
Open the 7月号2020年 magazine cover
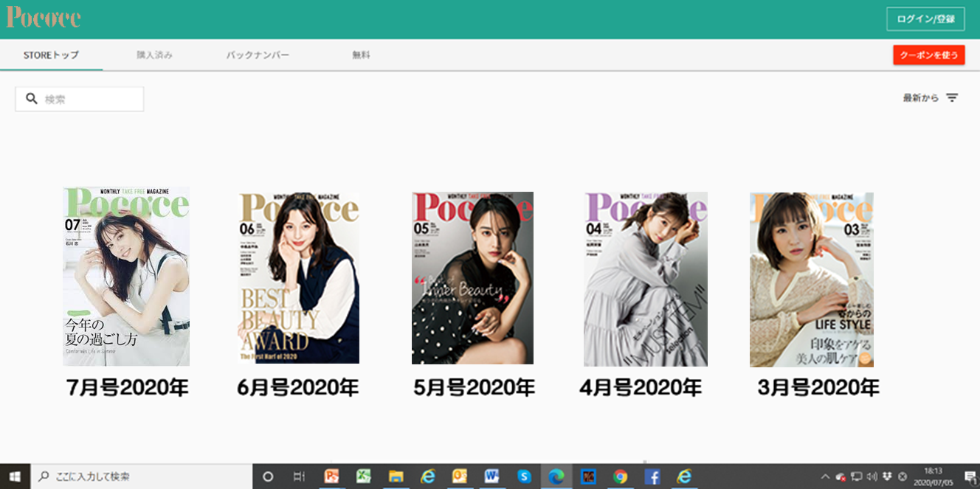click(x=126, y=277)
